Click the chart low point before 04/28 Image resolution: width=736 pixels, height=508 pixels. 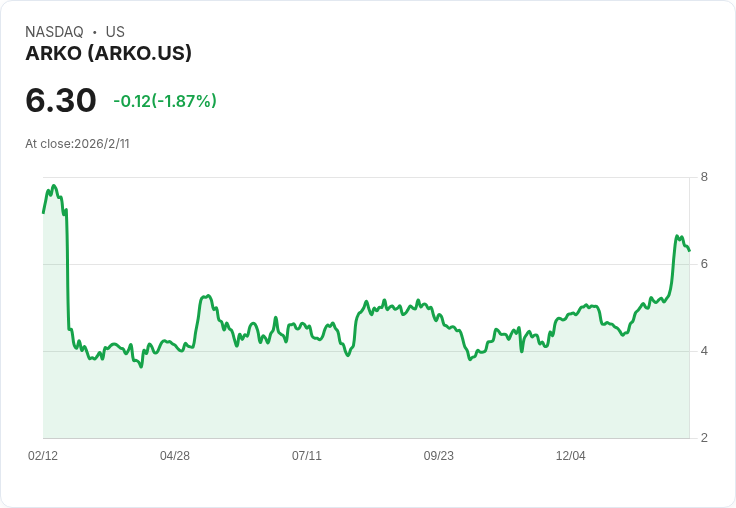point(141,367)
